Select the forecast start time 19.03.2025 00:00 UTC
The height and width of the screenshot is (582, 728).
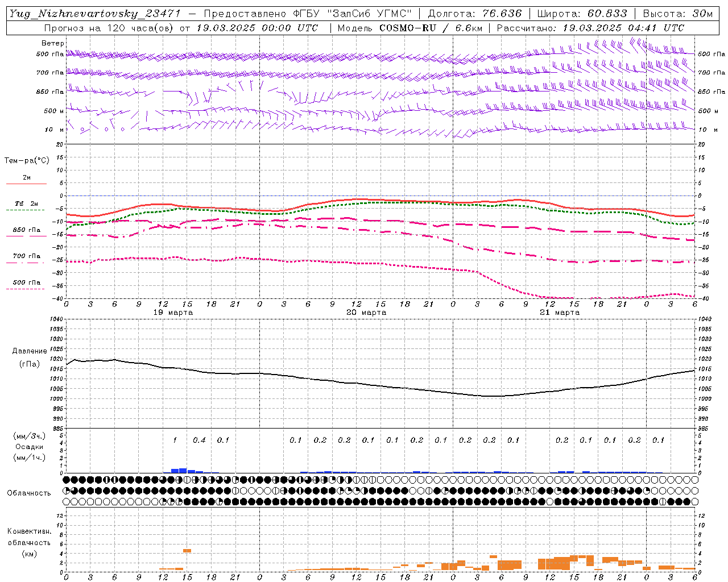click(257, 28)
